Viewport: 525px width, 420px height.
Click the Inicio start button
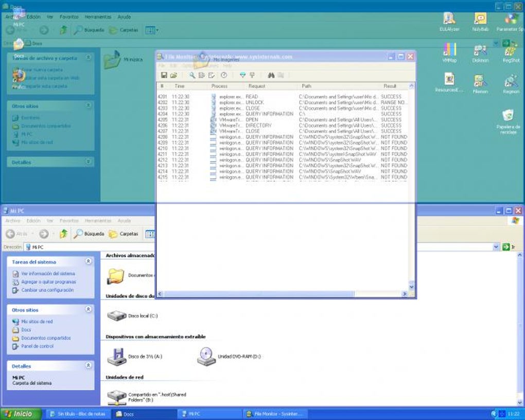coord(21,414)
